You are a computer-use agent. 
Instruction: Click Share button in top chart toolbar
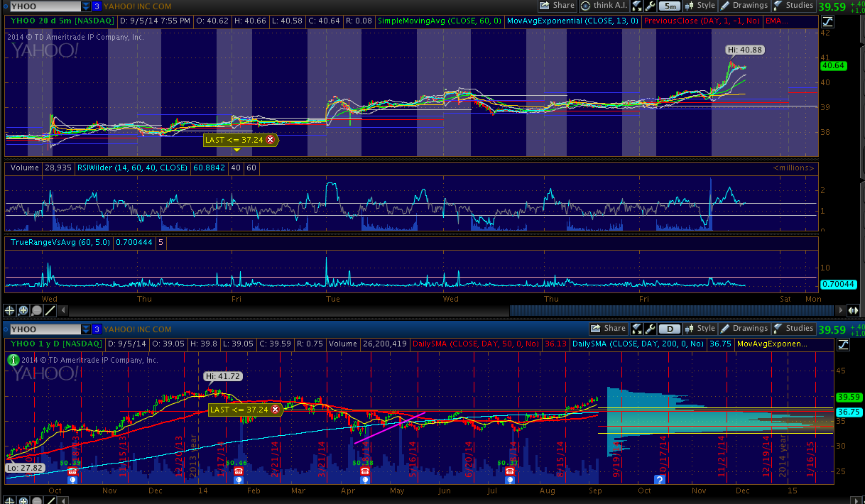tap(557, 6)
